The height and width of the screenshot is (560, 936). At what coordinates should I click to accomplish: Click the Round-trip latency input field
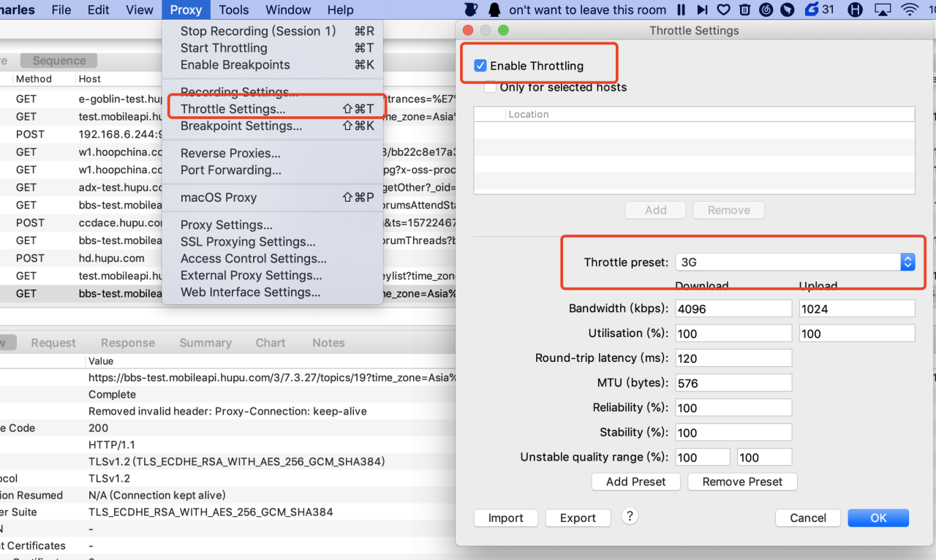tap(733, 358)
